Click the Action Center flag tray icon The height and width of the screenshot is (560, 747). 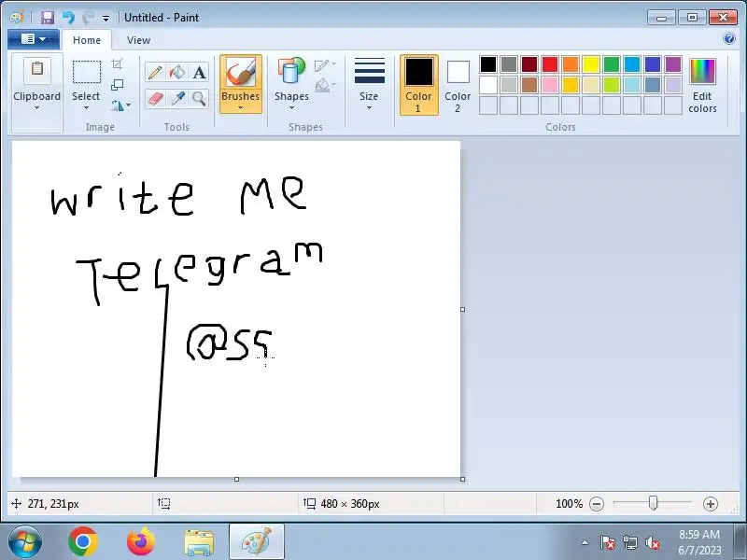(607, 543)
